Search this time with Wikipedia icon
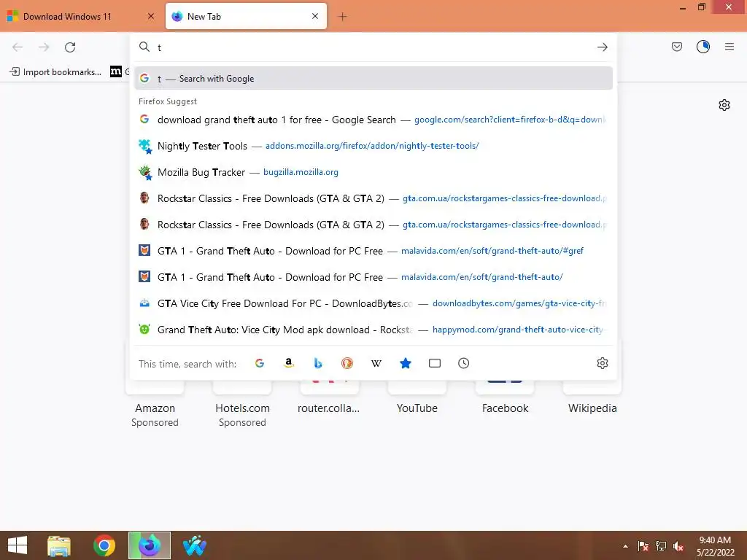This screenshot has width=747, height=560. pyautogui.click(x=376, y=363)
